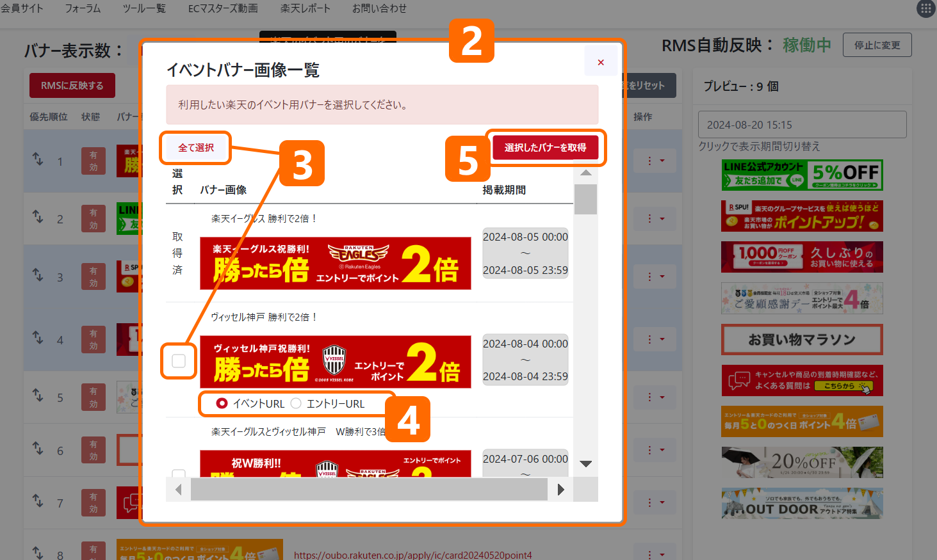
Task: Select the エントリーURL radio button
Action: click(296, 403)
